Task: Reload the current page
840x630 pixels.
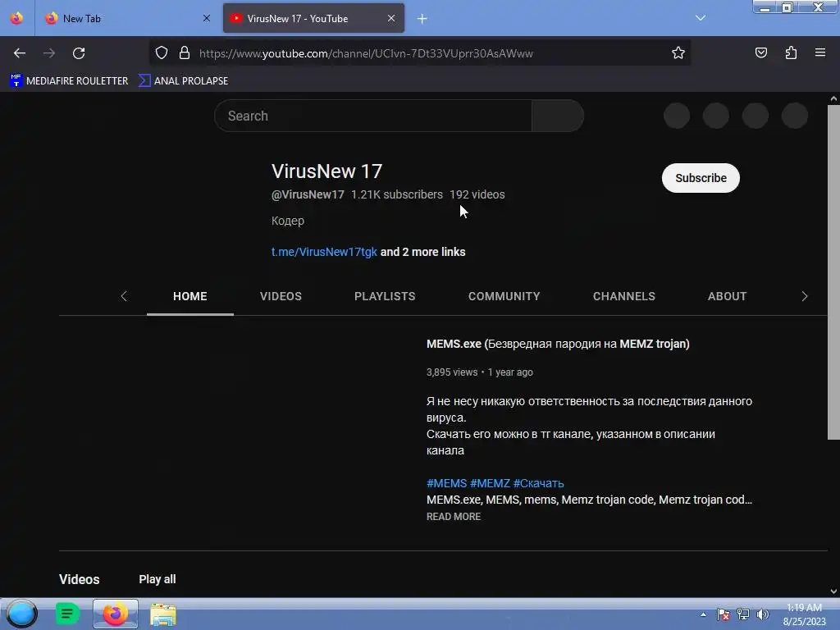Action: point(79,53)
